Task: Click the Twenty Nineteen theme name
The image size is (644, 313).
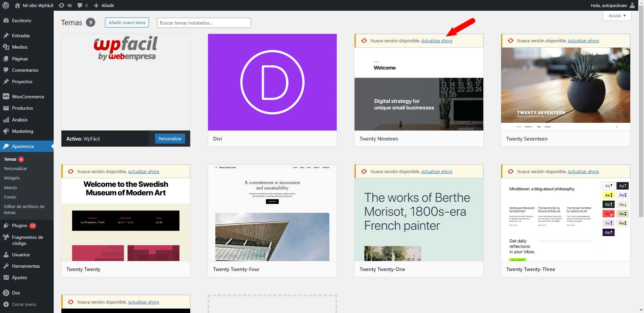Action: (379, 139)
